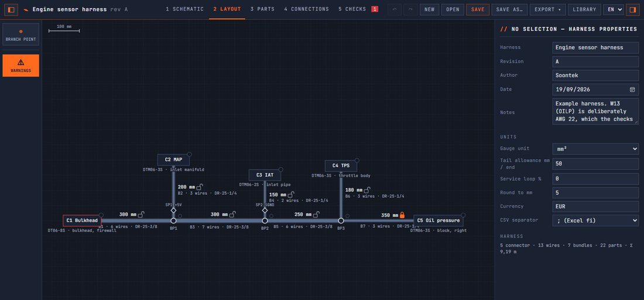Open the EN language selector
Screen dimensions: 644x300
613,9
